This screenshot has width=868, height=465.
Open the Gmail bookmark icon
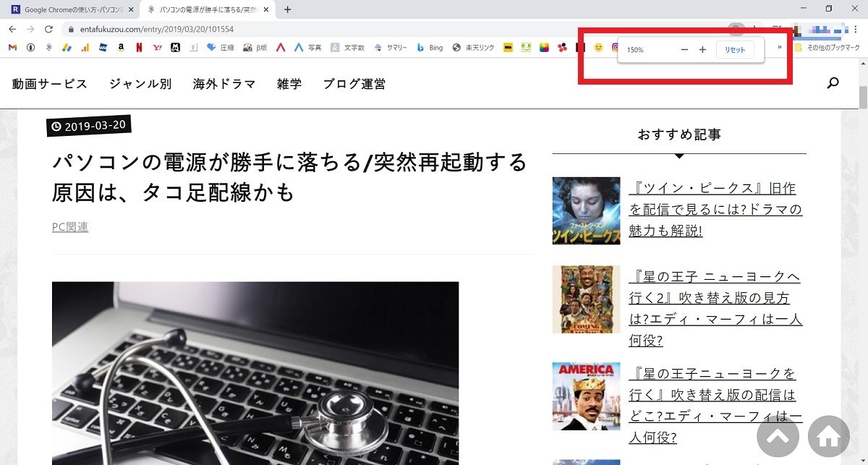12,48
